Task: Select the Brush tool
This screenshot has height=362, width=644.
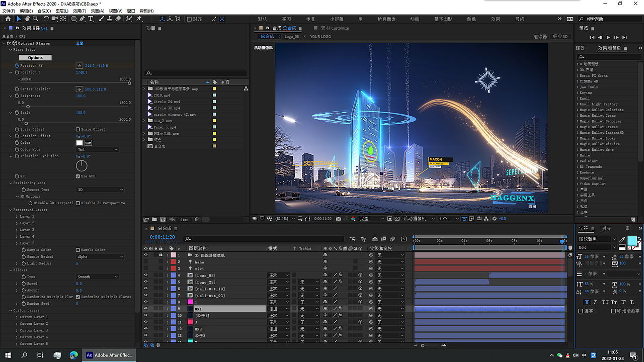Action: coord(101,19)
